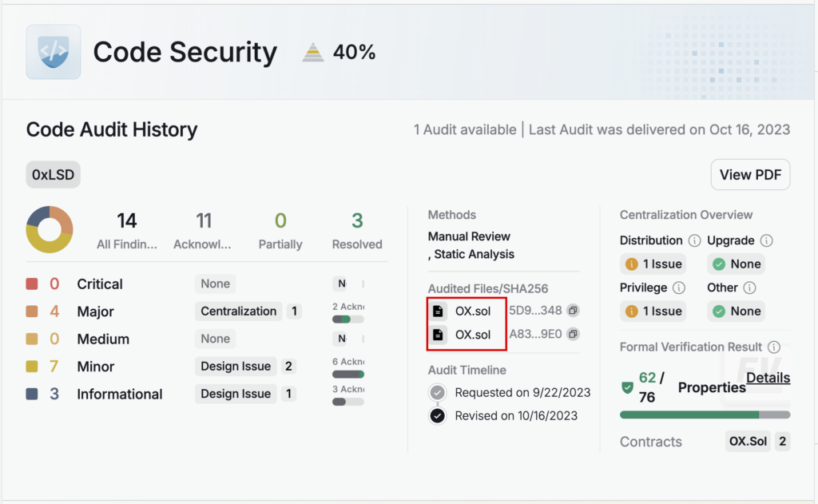Click the Medium row None tag

coord(216,339)
